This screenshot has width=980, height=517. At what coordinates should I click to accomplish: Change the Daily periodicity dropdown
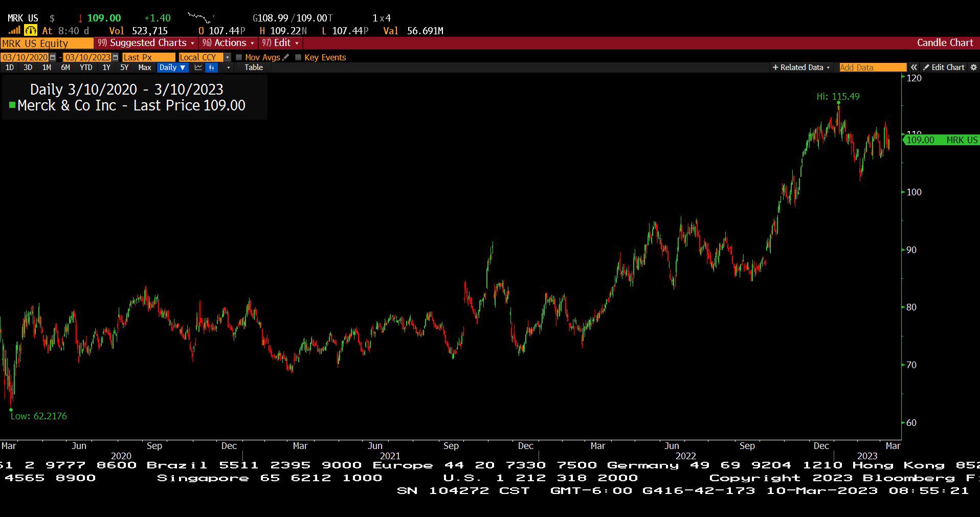pyautogui.click(x=172, y=68)
